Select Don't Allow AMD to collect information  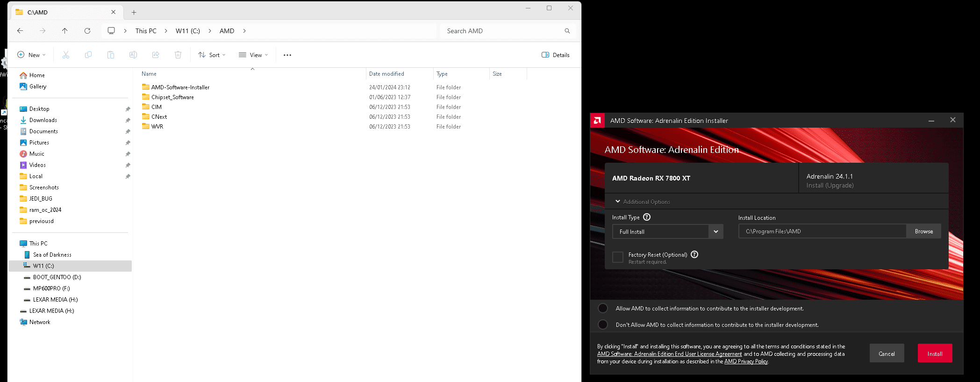click(603, 324)
